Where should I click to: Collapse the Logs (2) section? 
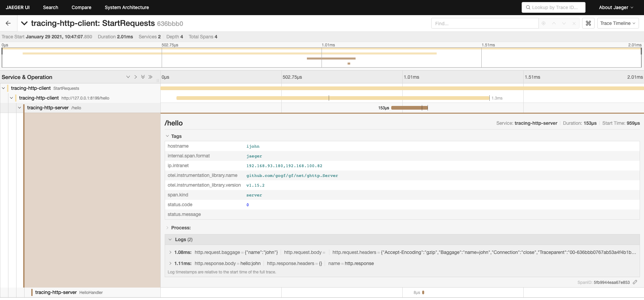[x=183, y=239]
